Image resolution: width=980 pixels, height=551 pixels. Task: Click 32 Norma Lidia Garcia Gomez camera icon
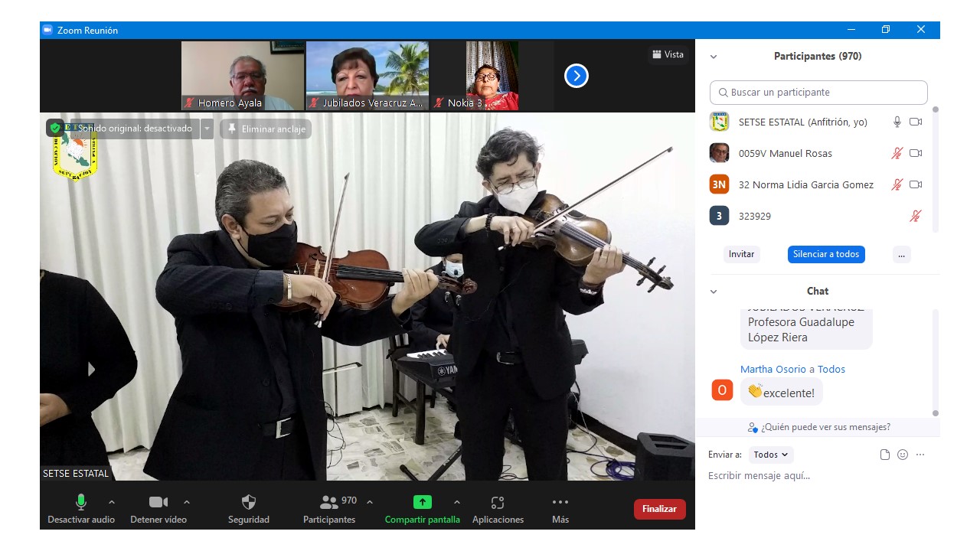(916, 184)
